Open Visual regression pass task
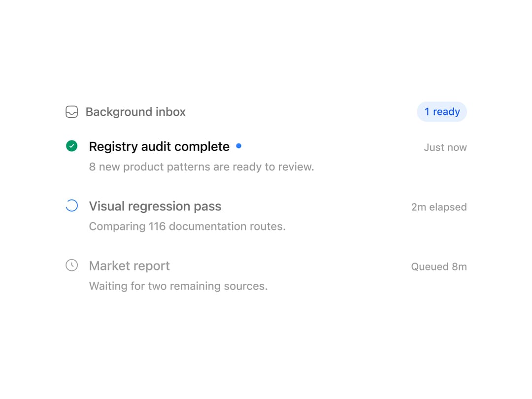The height and width of the screenshot is (399, 532). (x=266, y=216)
